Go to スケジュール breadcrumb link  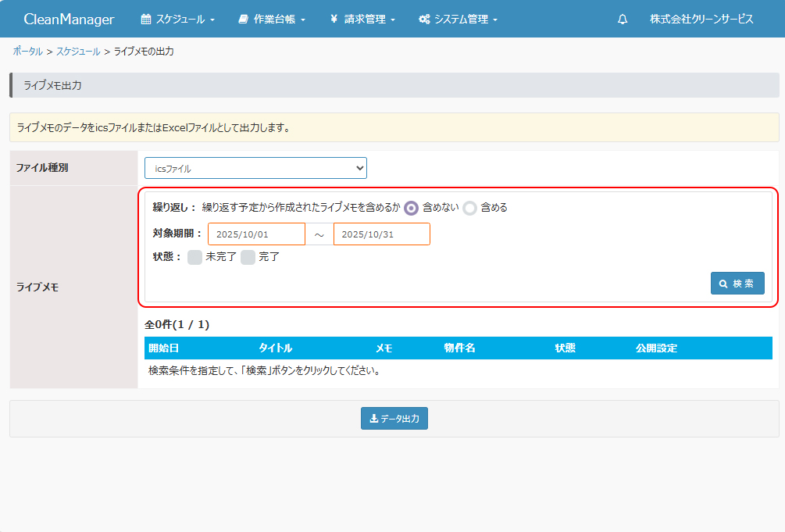78,52
